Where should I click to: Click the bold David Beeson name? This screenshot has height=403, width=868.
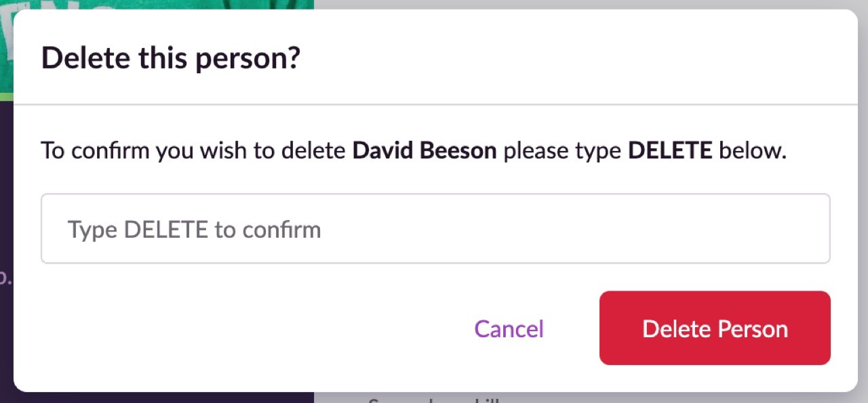425,150
